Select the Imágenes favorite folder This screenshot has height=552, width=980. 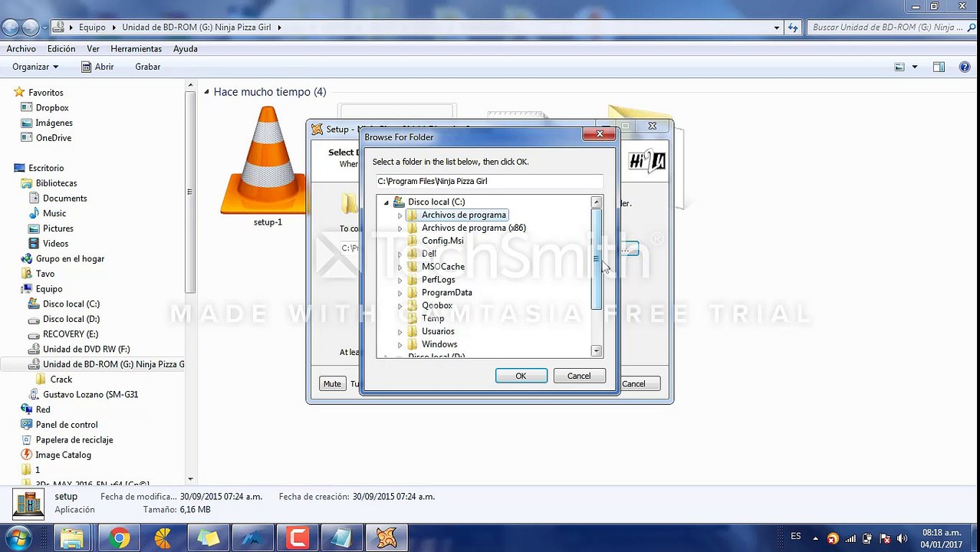click(54, 123)
